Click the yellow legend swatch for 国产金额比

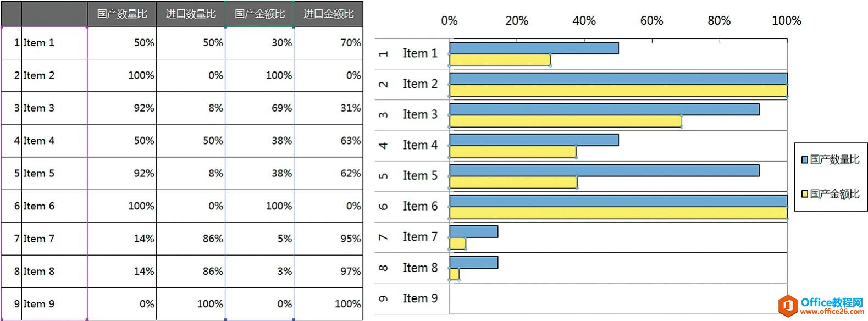(x=805, y=194)
